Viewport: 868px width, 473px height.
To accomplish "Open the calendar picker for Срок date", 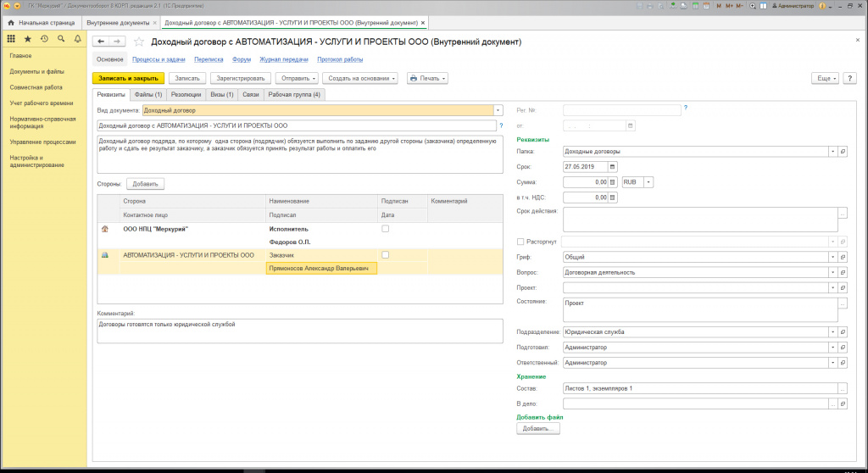I will 613,166.
